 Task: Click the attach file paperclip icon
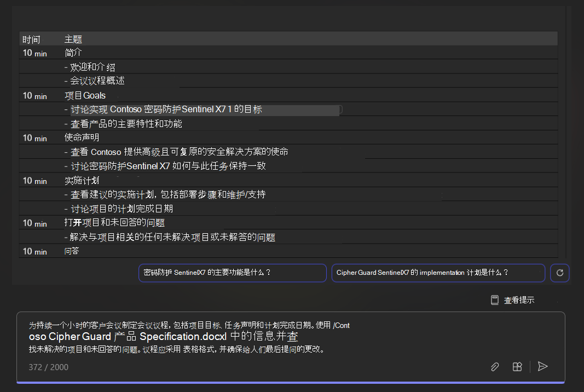coord(495,367)
